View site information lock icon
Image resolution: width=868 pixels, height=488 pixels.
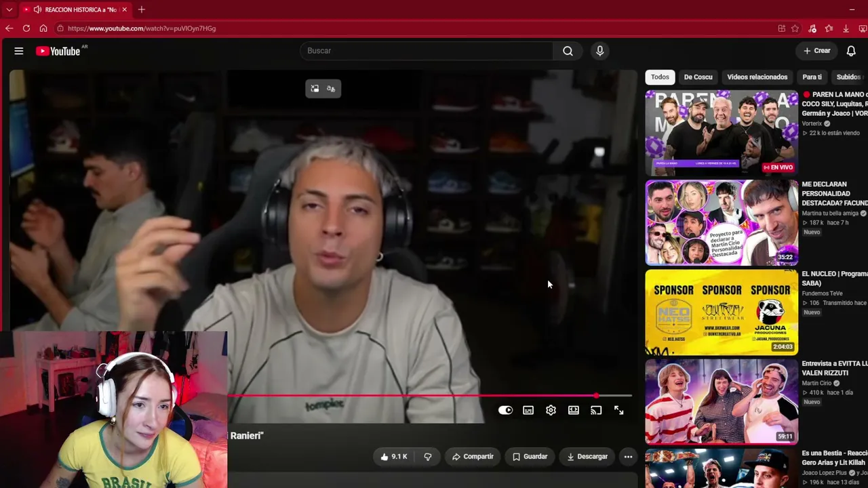[60, 28]
